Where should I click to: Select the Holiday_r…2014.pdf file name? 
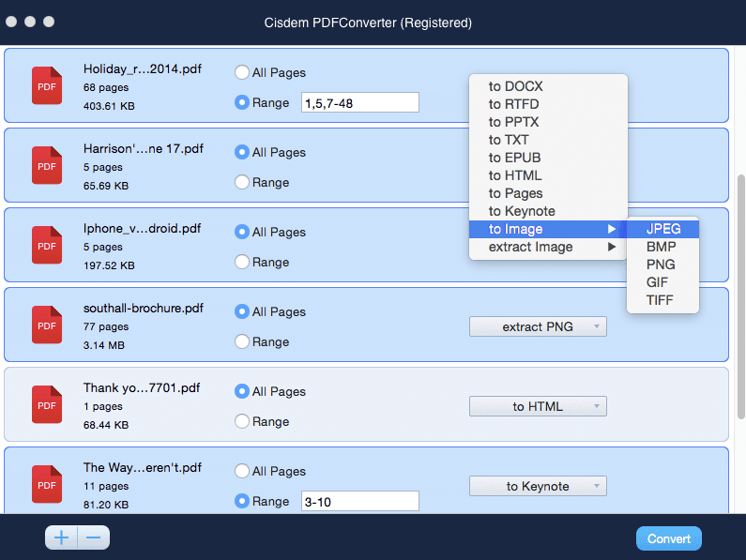(x=143, y=69)
